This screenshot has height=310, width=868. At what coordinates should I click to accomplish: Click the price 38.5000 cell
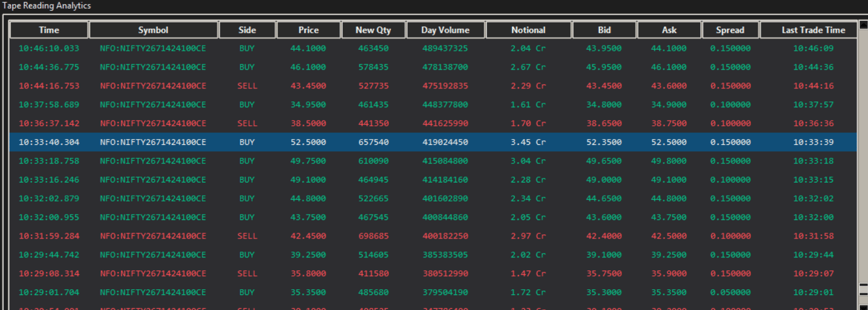[308, 123]
